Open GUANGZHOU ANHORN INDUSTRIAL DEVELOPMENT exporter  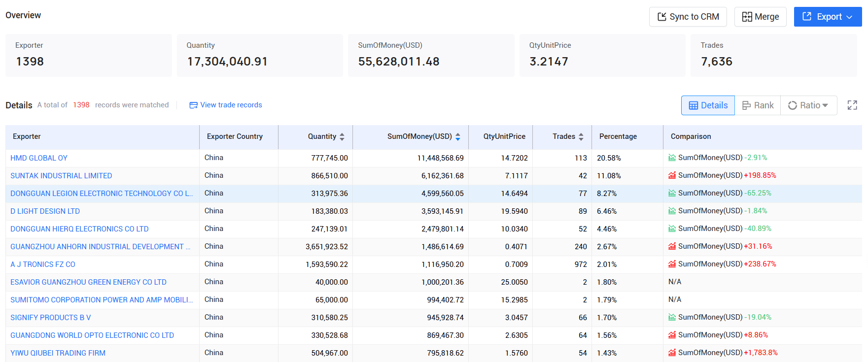click(x=100, y=247)
